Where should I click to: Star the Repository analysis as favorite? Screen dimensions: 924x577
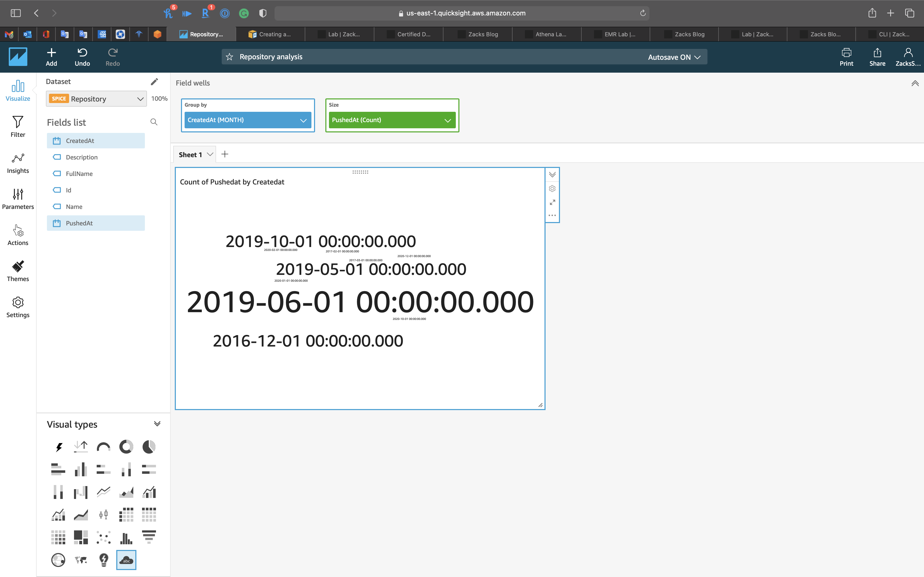229,57
